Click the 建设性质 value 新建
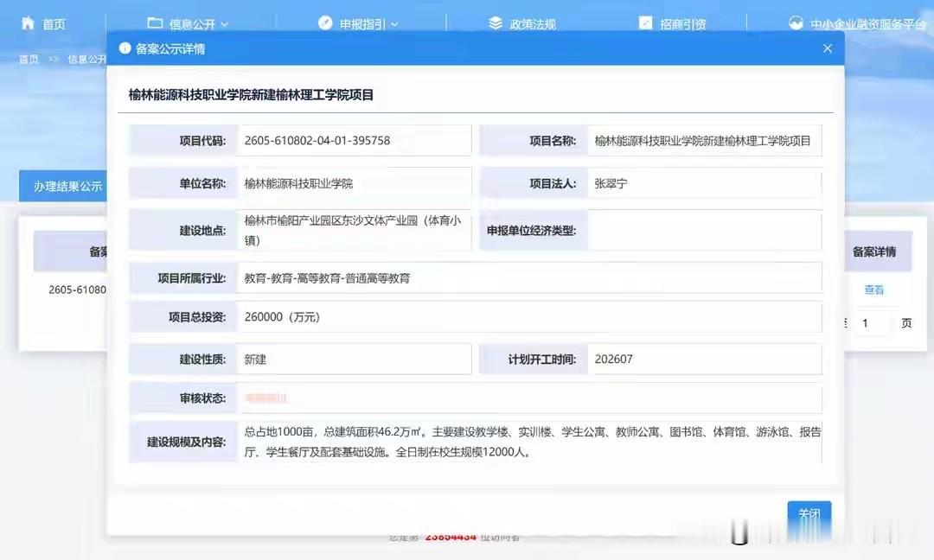Screen dimensions: 934x560 click(x=255, y=359)
